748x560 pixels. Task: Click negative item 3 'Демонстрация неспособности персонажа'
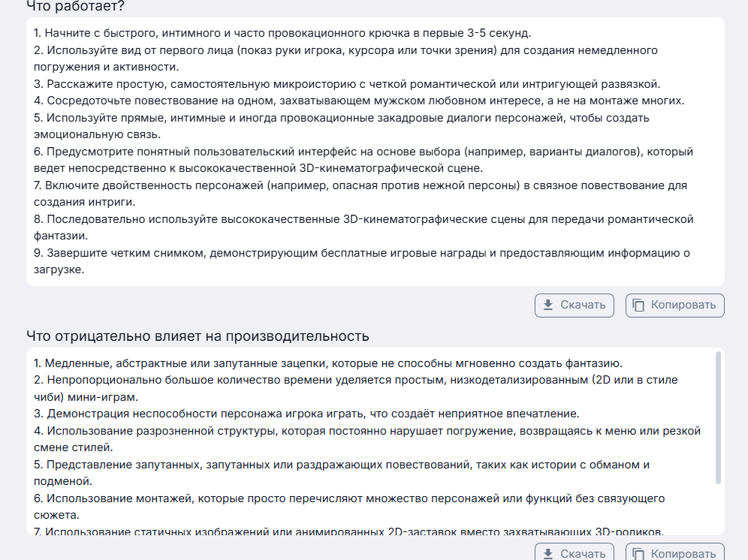coord(306,414)
